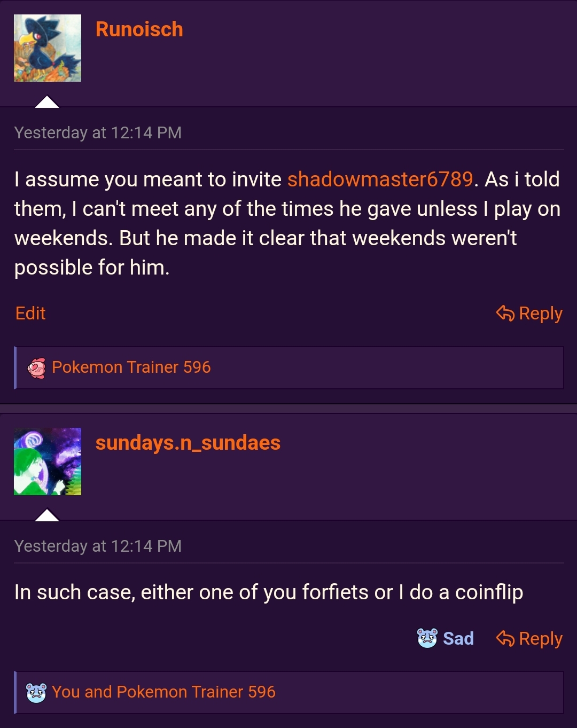Click pink reaction icon under Runoisch's post
The height and width of the screenshot is (728, 577).
37,368
